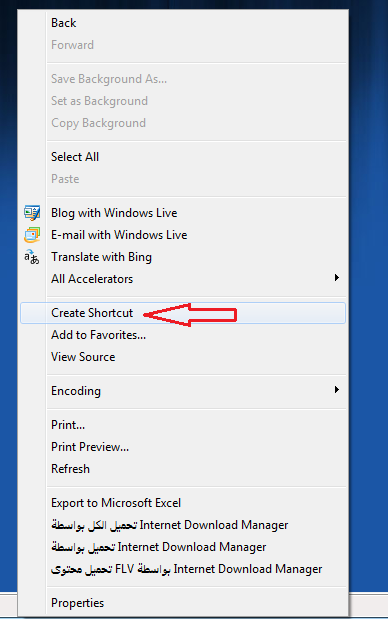
Task: Select Create Shortcut in the menu
Action: 183,313
